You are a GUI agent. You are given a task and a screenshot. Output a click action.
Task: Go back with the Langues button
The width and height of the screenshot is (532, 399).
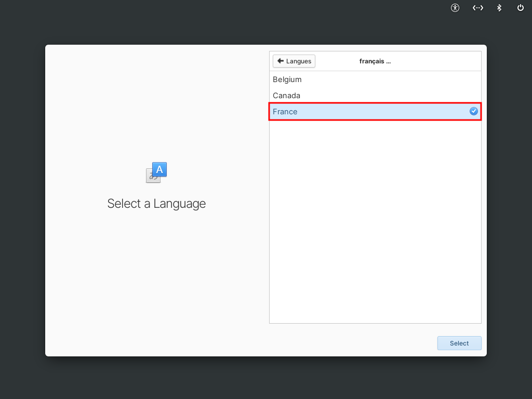(294, 61)
